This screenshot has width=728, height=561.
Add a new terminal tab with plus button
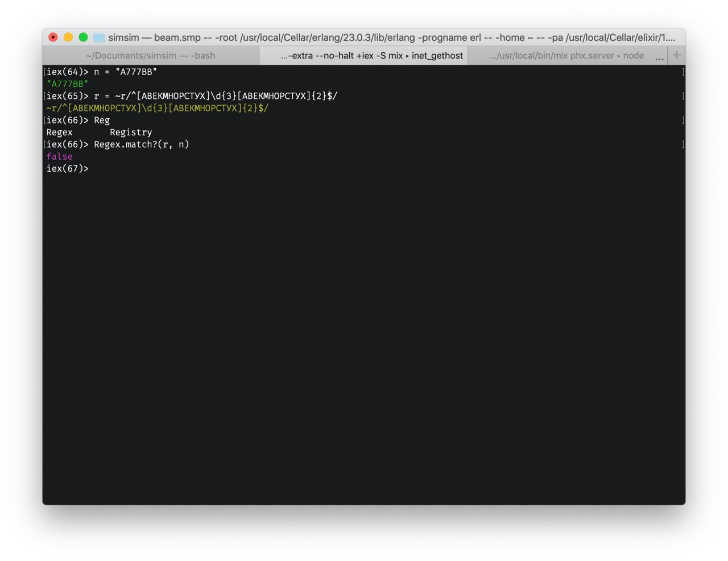tap(677, 55)
